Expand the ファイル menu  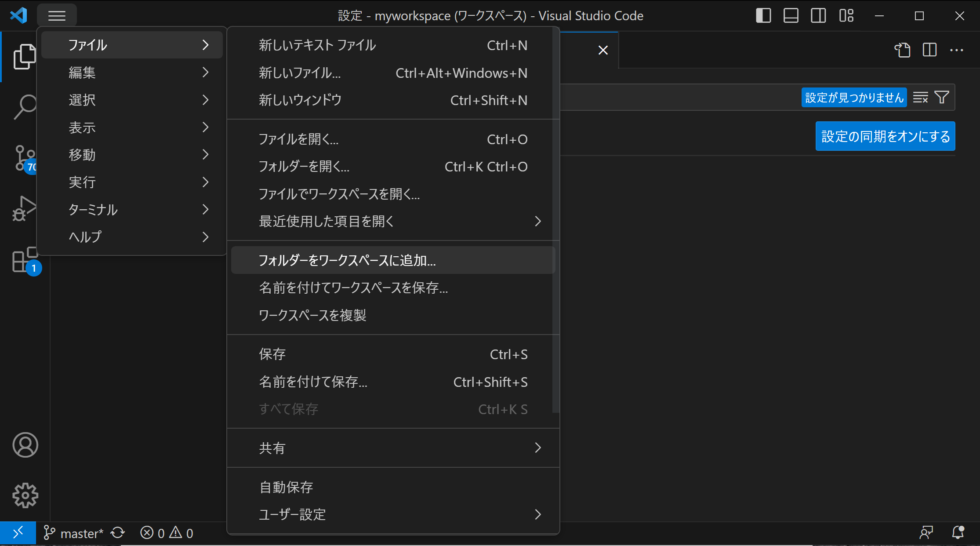pyautogui.click(x=132, y=45)
